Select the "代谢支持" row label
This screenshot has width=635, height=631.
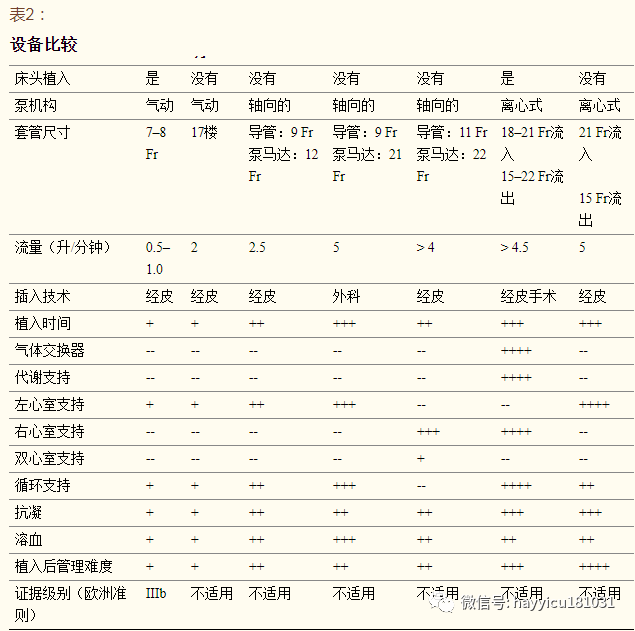click(x=43, y=377)
